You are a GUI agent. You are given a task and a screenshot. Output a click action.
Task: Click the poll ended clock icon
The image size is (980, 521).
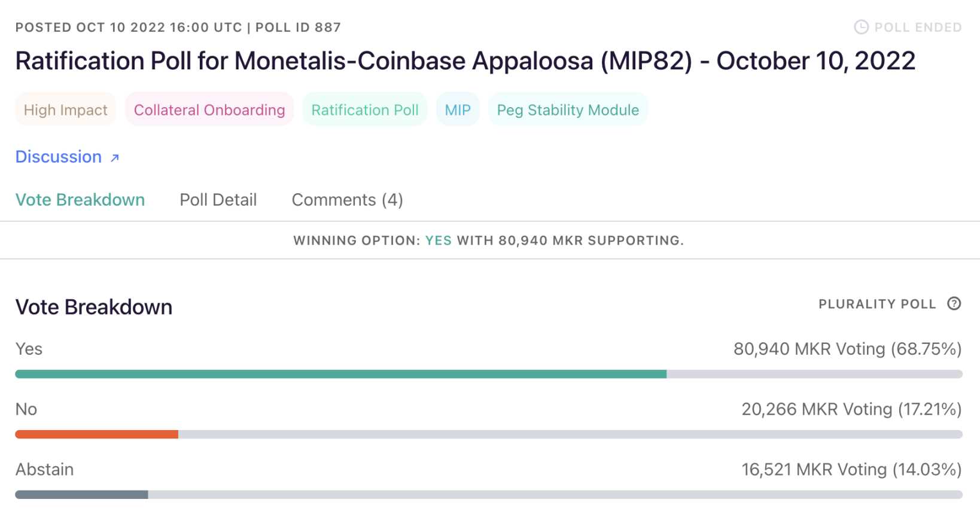coord(860,26)
